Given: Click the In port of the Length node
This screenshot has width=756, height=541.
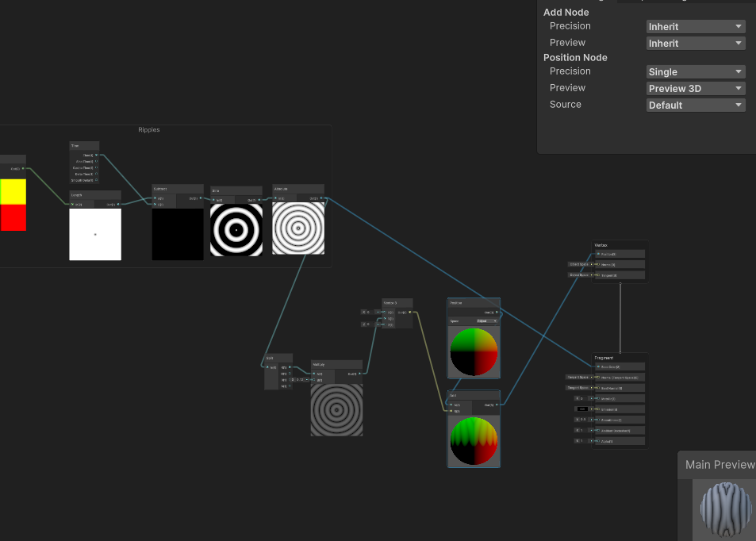Looking at the screenshot, I should click(72, 205).
